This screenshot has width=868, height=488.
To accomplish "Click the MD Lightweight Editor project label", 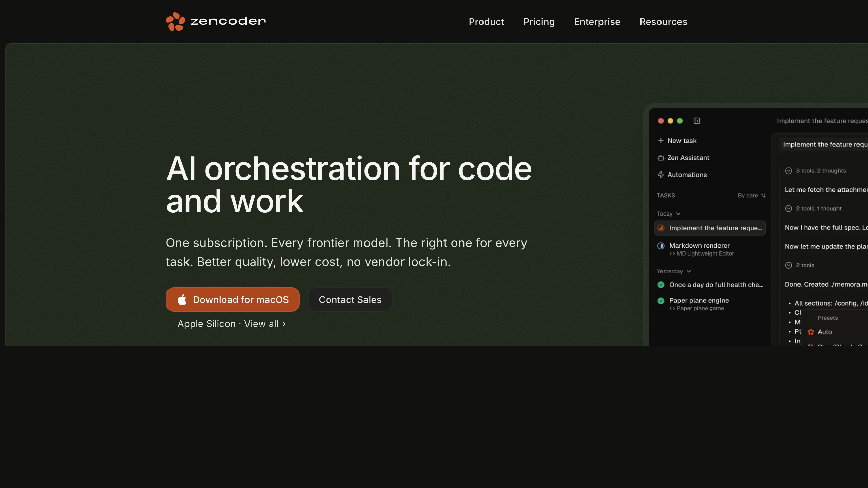I will (705, 253).
